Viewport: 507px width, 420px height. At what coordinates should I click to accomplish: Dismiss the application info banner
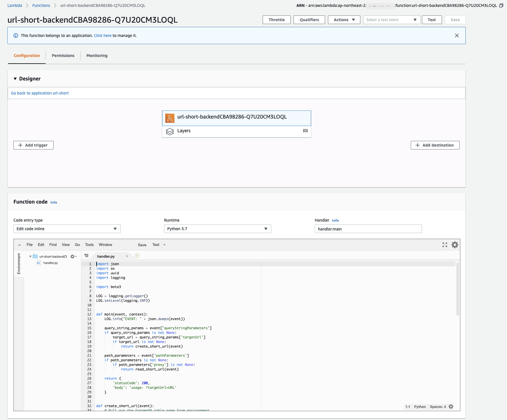point(457,36)
